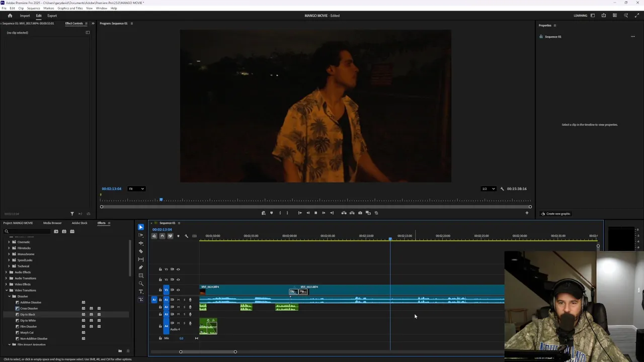Image resolution: width=644 pixels, height=362 pixels.
Task: Collapse the Dissolve folder
Action: (9, 296)
